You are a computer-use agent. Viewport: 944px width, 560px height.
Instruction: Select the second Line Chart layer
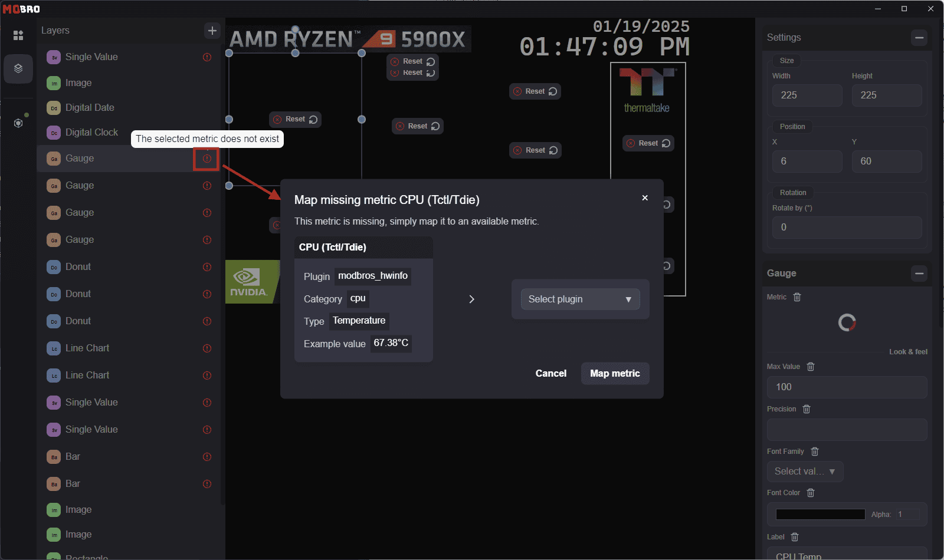(129, 375)
